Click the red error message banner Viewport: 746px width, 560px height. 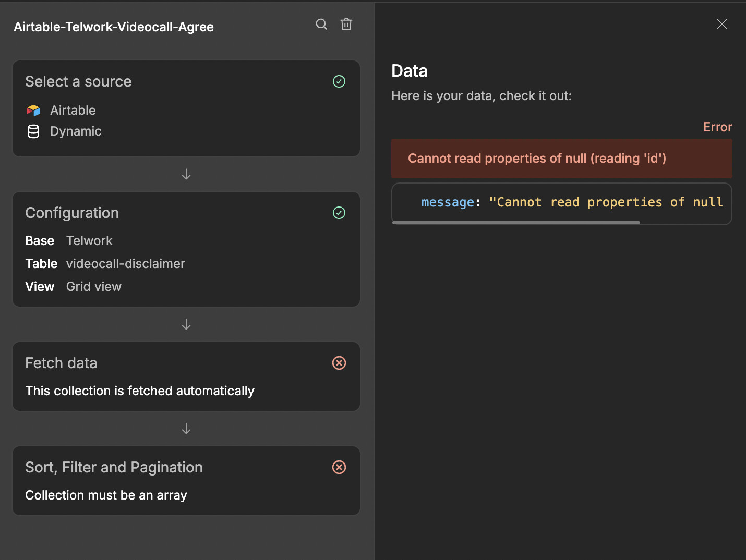(562, 159)
